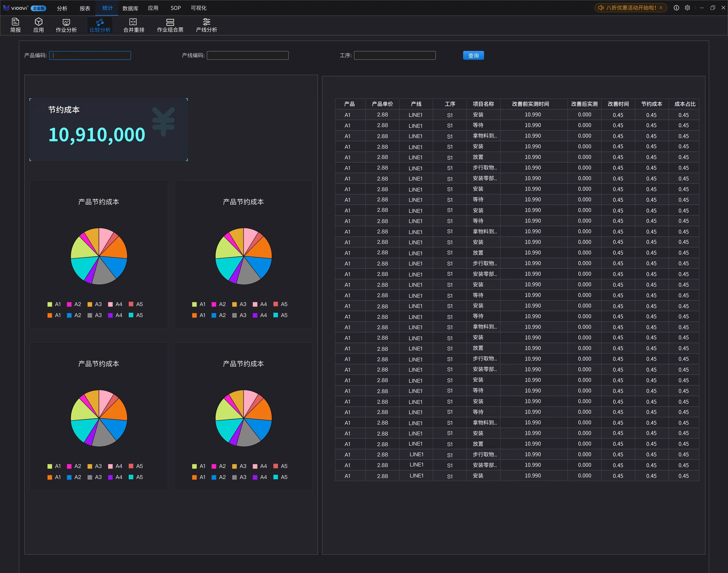Open 合并重排 tool
The width and height of the screenshot is (728, 573).
tap(133, 25)
